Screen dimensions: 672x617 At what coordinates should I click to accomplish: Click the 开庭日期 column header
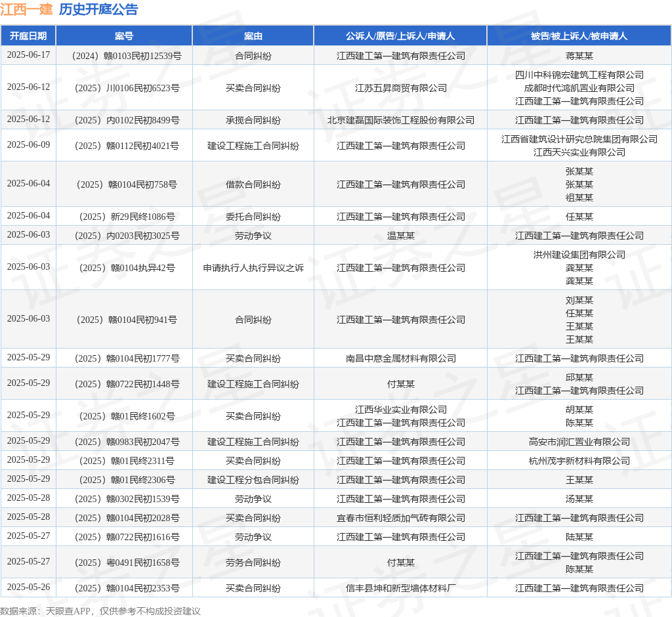coord(28,36)
